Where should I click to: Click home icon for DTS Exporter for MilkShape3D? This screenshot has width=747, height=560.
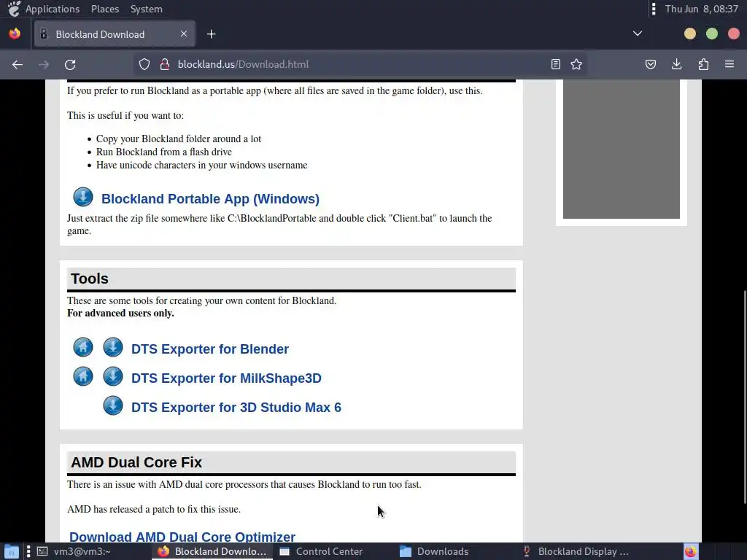[x=83, y=377]
